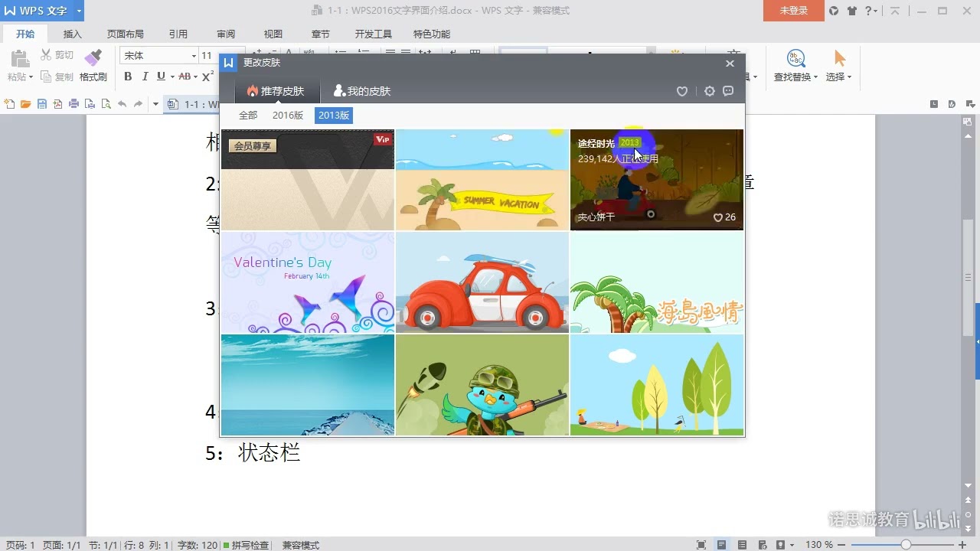
Task: Toggle Underline formatting
Action: click(x=161, y=77)
